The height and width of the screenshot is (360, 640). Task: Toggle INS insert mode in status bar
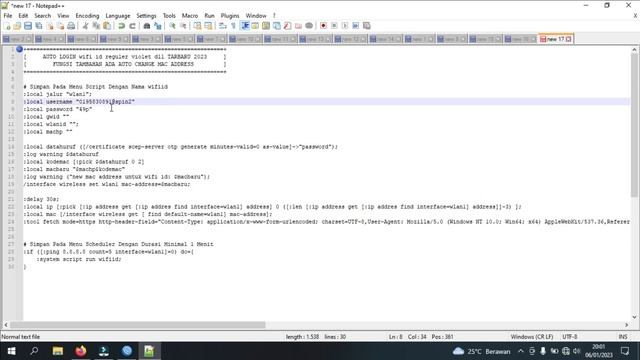point(623,337)
